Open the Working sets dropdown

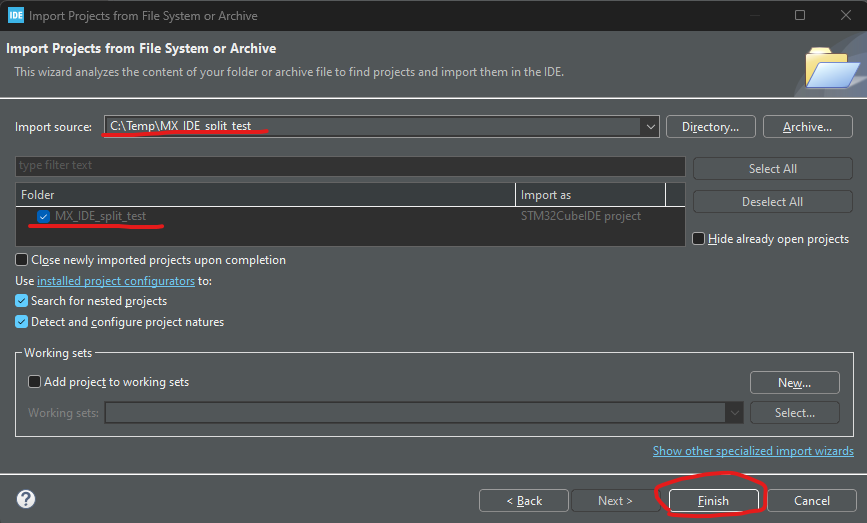[735, 412]
